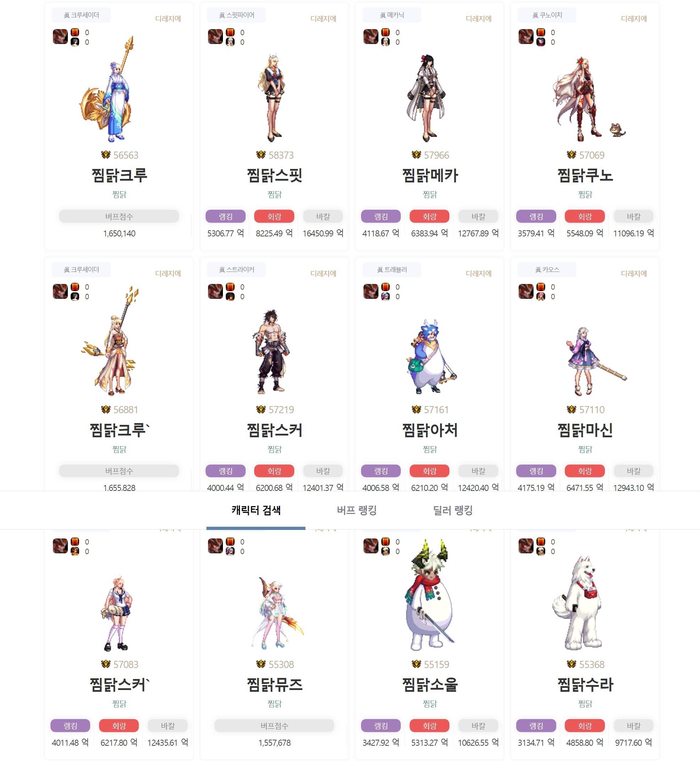Click the fame crest icon beside 57110
Screen dimensions: 700x761
point(571,409)
